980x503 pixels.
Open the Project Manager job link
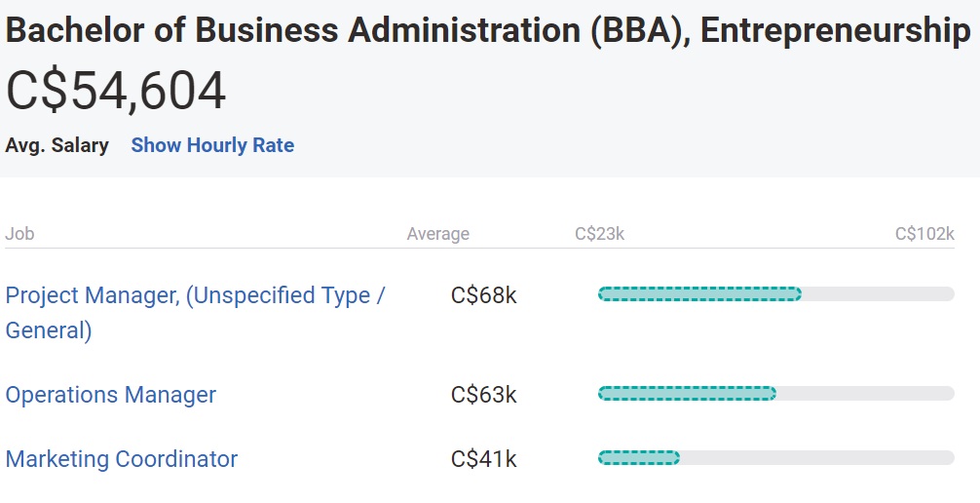point(195,295)
